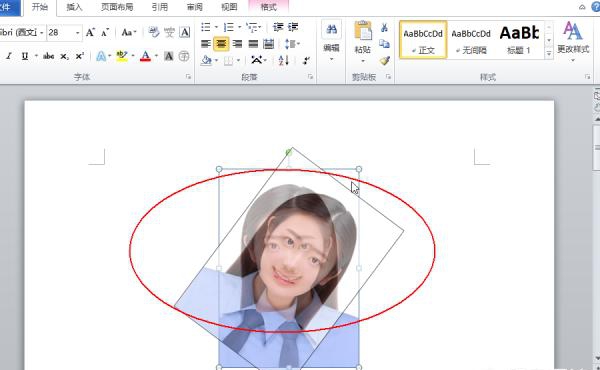Viewport: 600px width, 370px height.
Task: Open Font (字体) dialog launcher
Action: 188,77
